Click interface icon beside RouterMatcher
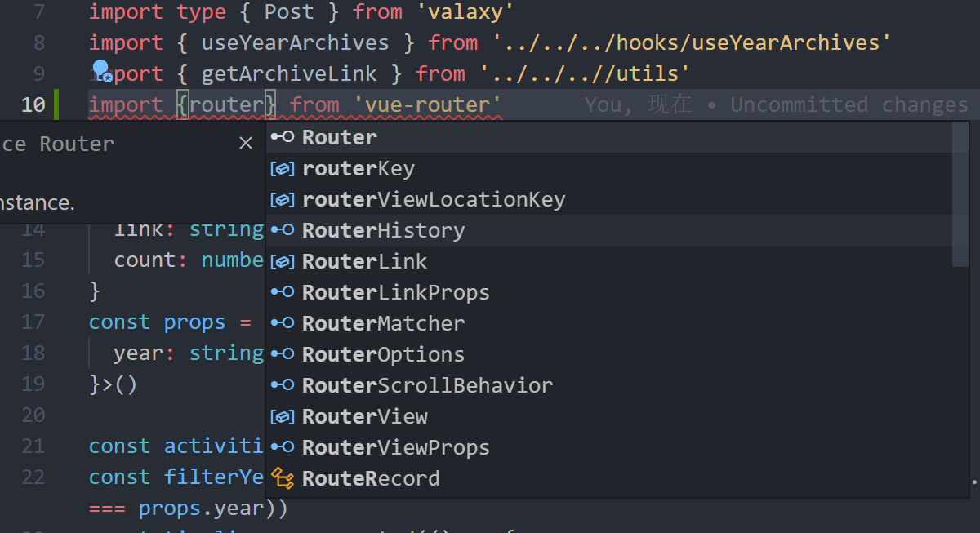This screenshot has height=533, width=980. tap(283, 323)
